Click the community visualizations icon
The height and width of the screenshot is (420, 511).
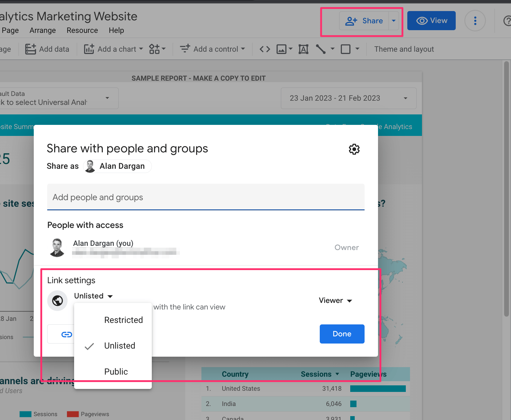click(x=154, y=49)
